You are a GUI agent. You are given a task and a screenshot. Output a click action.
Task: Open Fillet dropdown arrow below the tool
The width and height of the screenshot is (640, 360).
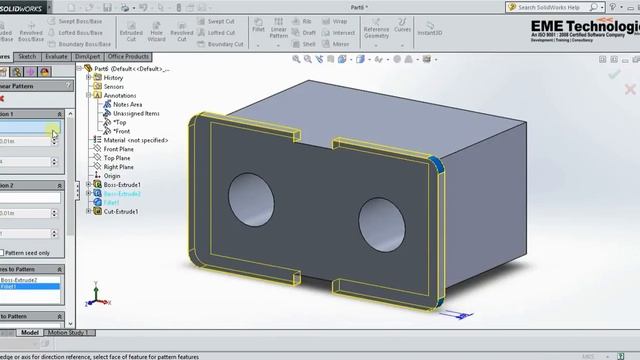point(258,45)
